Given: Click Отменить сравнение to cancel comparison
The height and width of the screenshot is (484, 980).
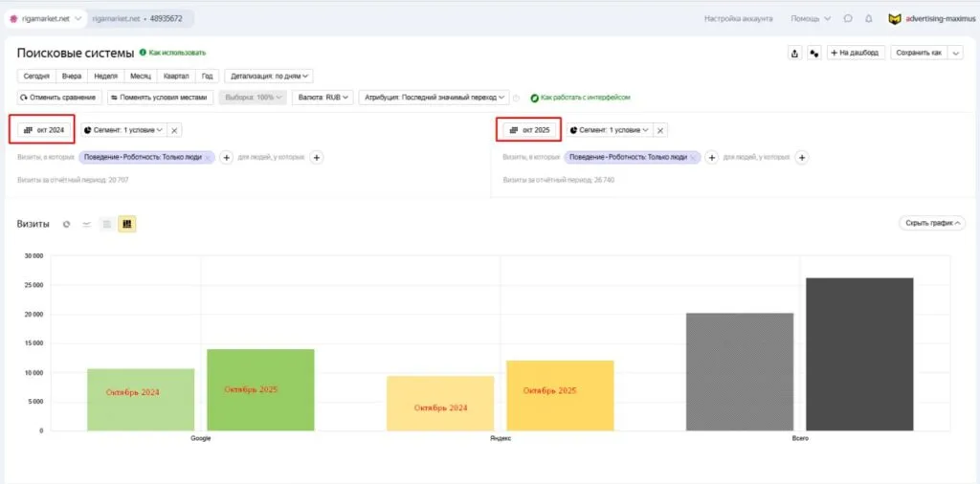Looking at the screenshot, I should pyautogui.click(x=59, y=98).
